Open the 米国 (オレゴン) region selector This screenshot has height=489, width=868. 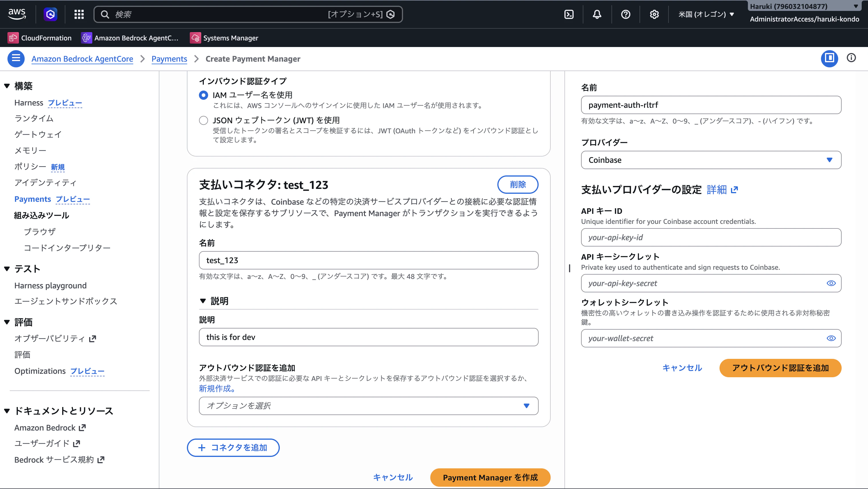706,14
